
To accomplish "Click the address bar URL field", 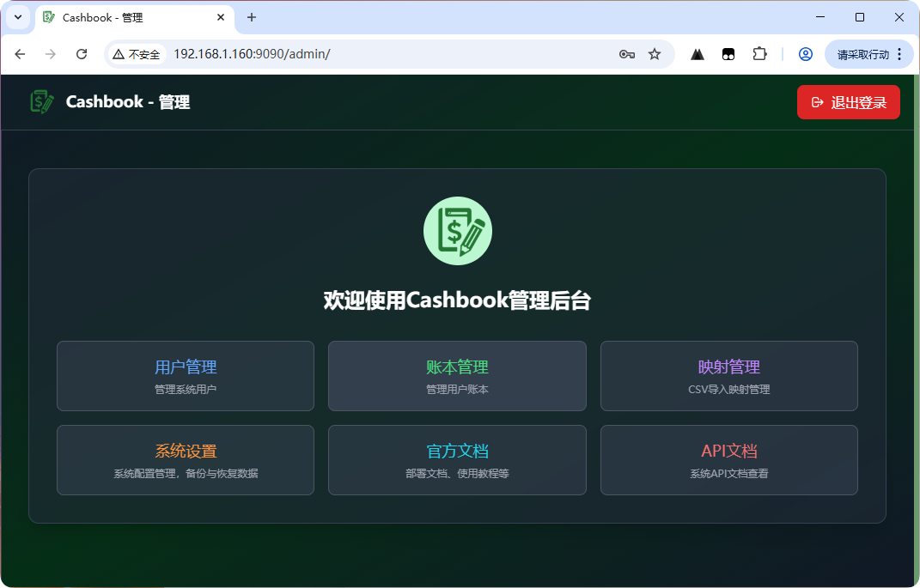I will coord(387,54).
